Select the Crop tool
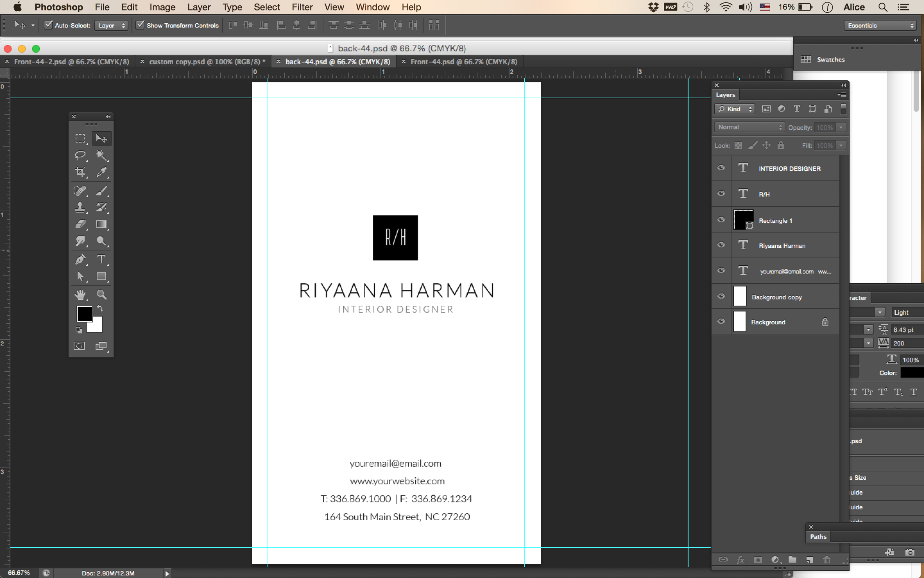Image resolution: width=924 pixels, height=578 pixels. coord(80,172)
